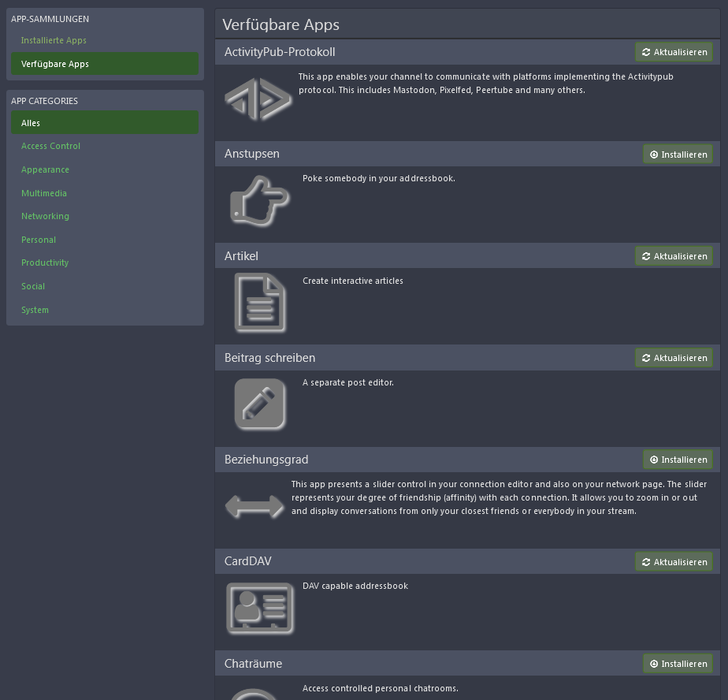Click the Anstupsen pointing hand icon

(260, 201)
